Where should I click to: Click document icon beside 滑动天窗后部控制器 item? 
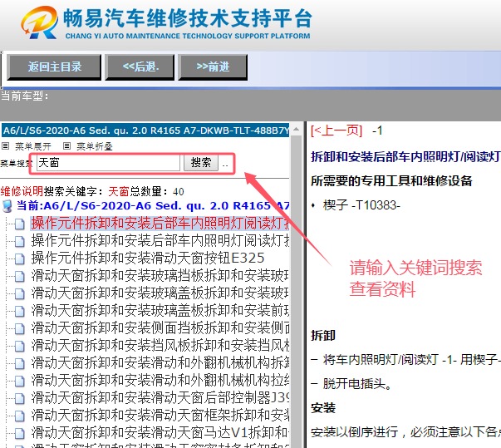[x=19, y=399]
